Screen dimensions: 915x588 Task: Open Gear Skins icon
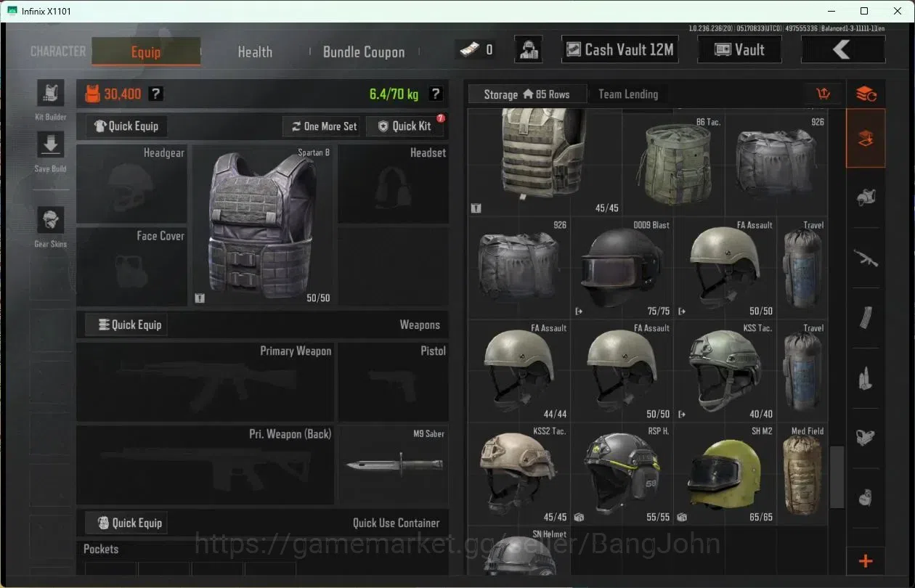click(50, 220)
